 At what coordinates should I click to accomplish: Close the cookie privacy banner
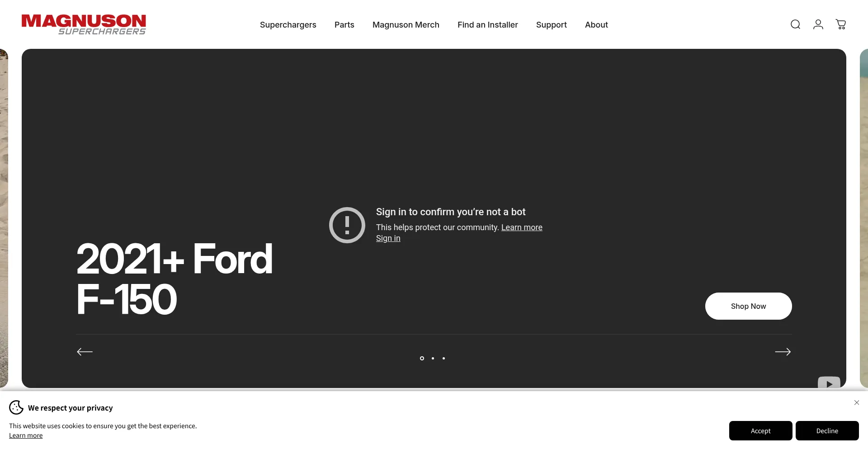pyautogui.click(x=857, y=402)
